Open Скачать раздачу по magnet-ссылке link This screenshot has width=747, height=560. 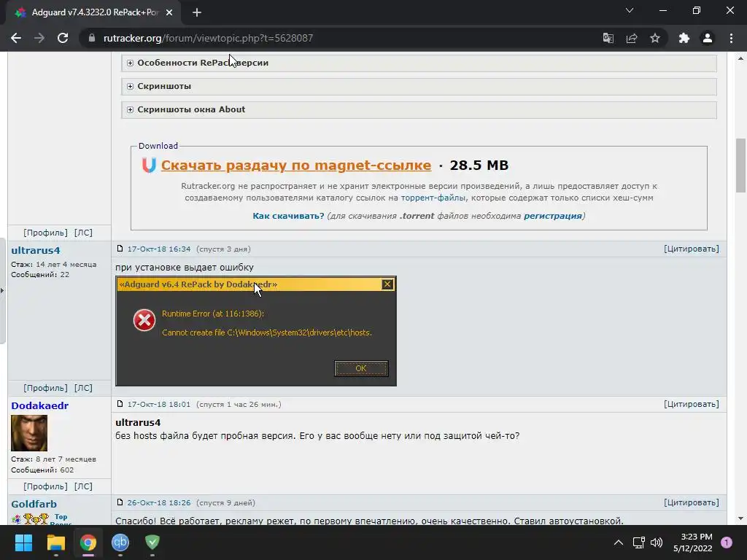pyautogui.click(x=296, y=166)
